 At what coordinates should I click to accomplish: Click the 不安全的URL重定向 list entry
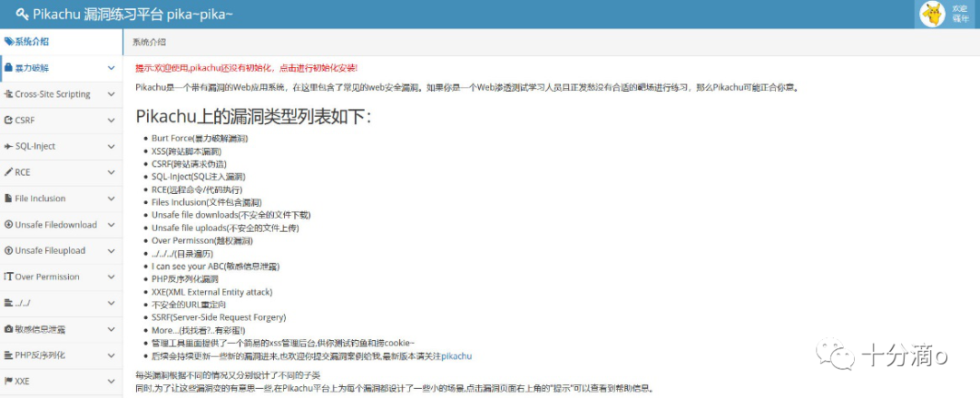(190, 305)
